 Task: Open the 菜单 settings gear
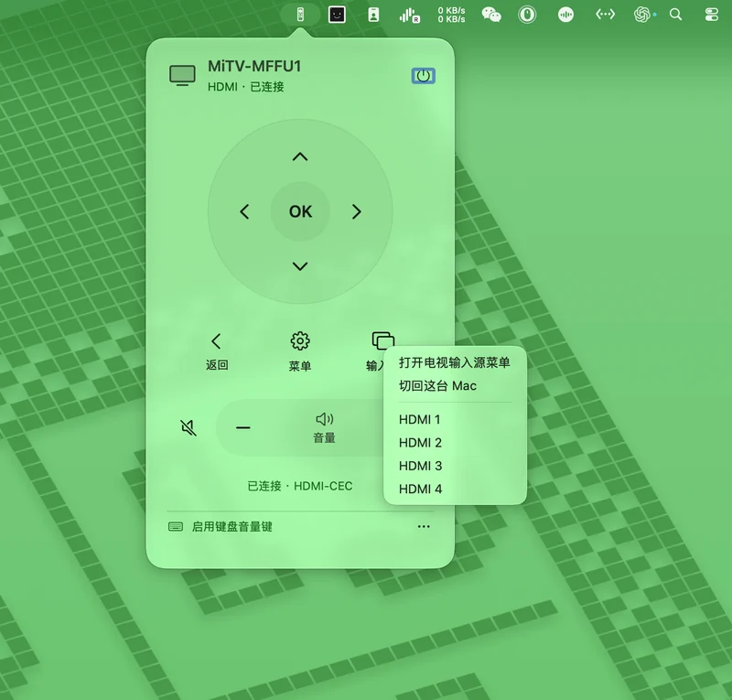tap(300, 351)
